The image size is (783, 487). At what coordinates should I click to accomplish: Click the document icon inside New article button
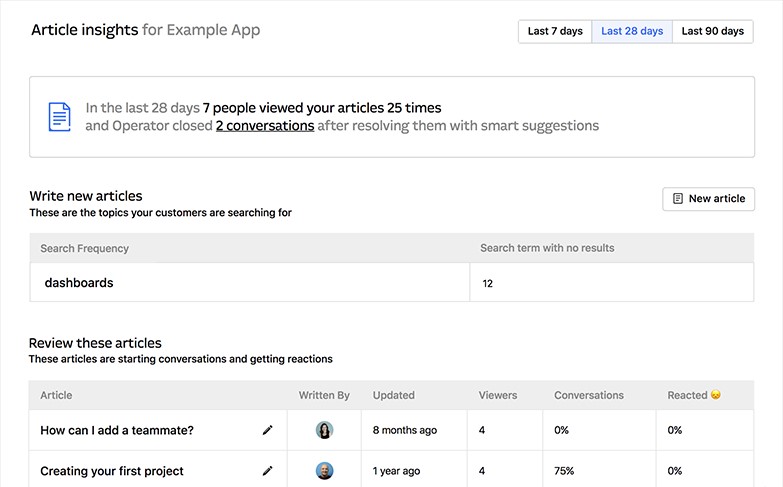(x=678, y=199)
